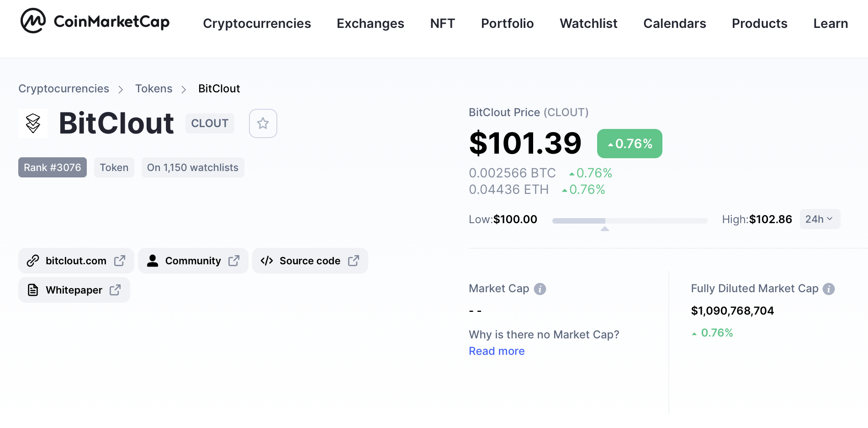Open the Cryptocurrencies menu
Screen dimensions: 868x428
click(x=257, y=23)
